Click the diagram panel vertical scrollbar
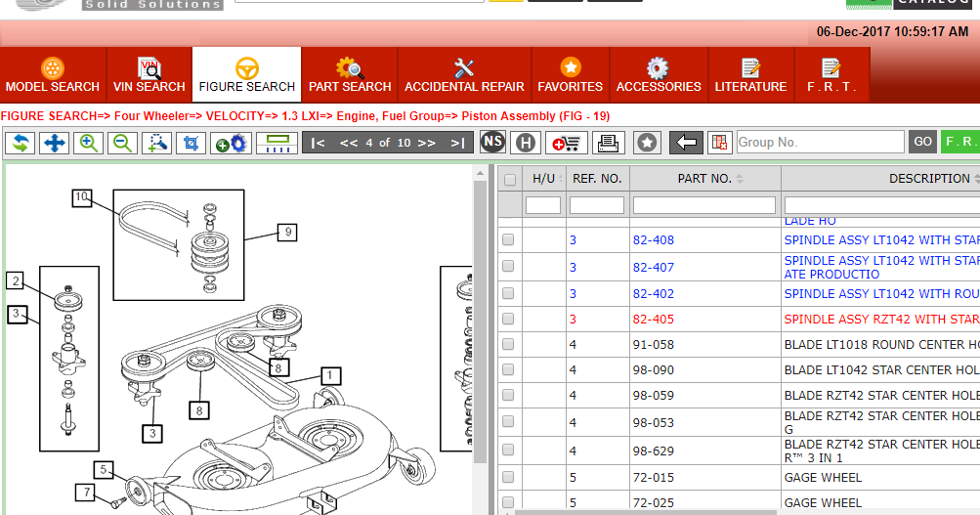Image resolution: width=980 pixels, height=515 pixels. coord(480,322)
